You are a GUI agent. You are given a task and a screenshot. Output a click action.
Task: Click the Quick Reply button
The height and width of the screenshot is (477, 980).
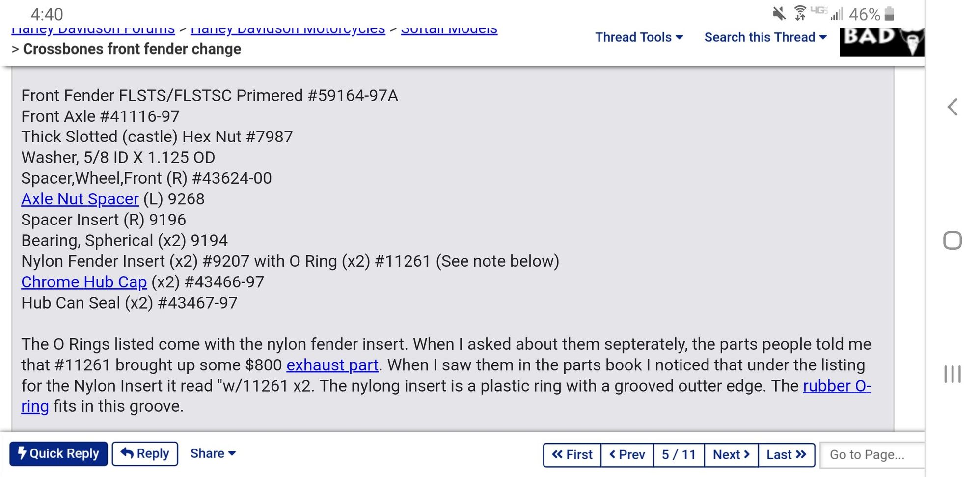point(58,453)
